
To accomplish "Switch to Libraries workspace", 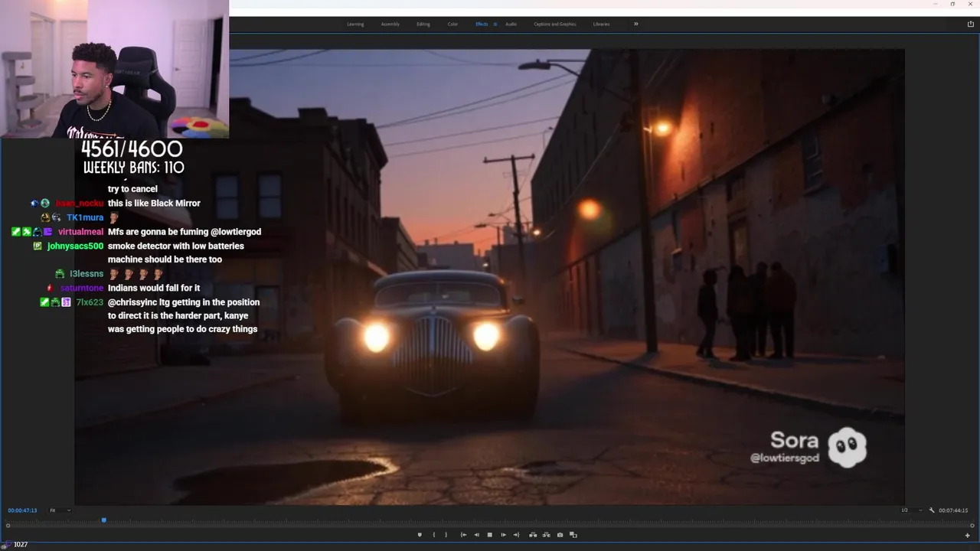I will pos(602,24).
